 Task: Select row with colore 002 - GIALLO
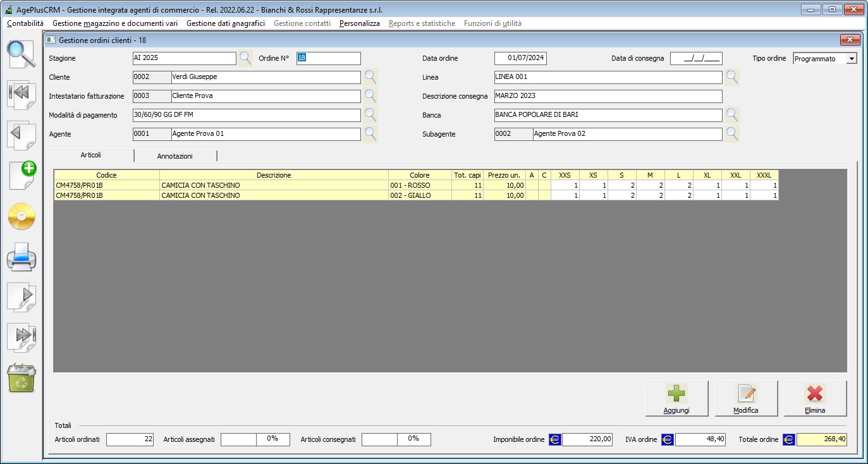(416, 195)
